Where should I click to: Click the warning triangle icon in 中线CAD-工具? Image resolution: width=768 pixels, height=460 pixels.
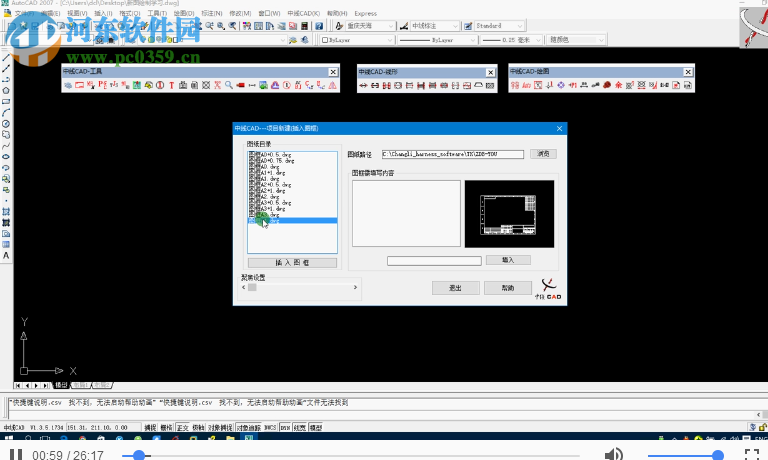click(333, 85)
